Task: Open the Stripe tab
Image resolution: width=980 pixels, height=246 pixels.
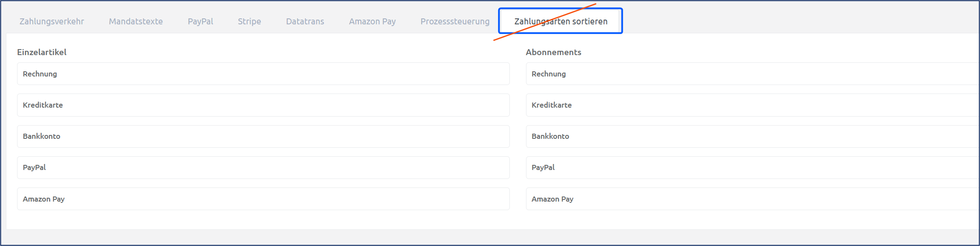Action: click(249, 21)
